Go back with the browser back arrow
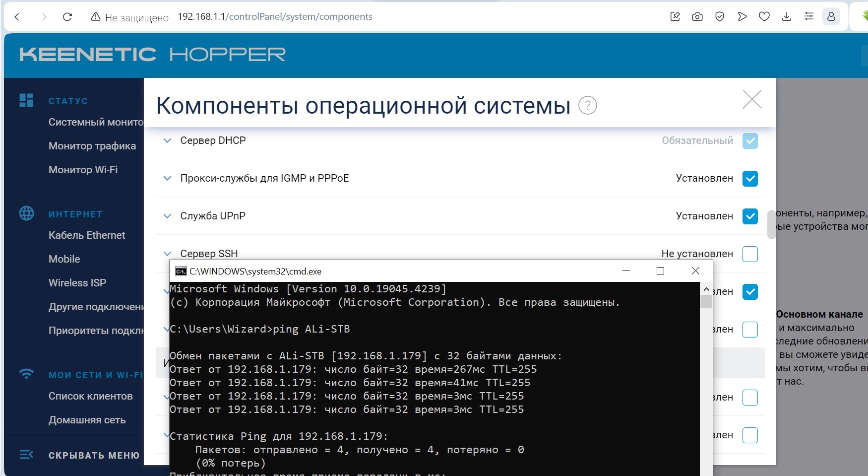868x476 pixels. click(x=17, y=17)
